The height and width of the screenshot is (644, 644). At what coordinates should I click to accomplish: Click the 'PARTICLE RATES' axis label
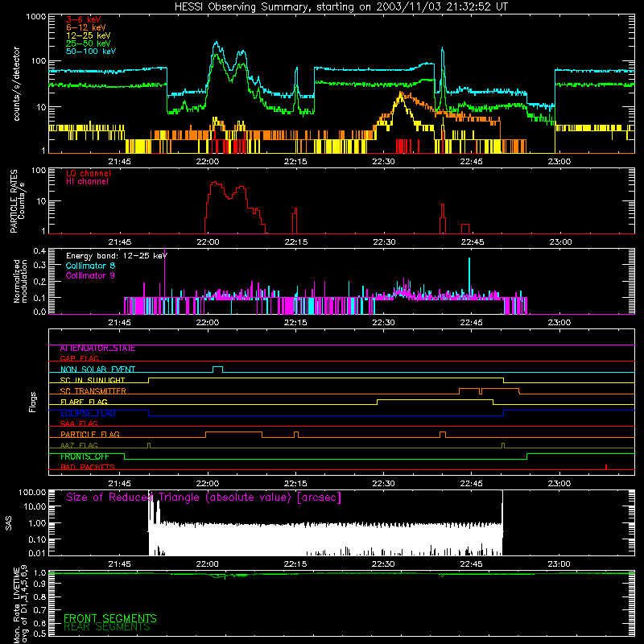pos(14,201)
